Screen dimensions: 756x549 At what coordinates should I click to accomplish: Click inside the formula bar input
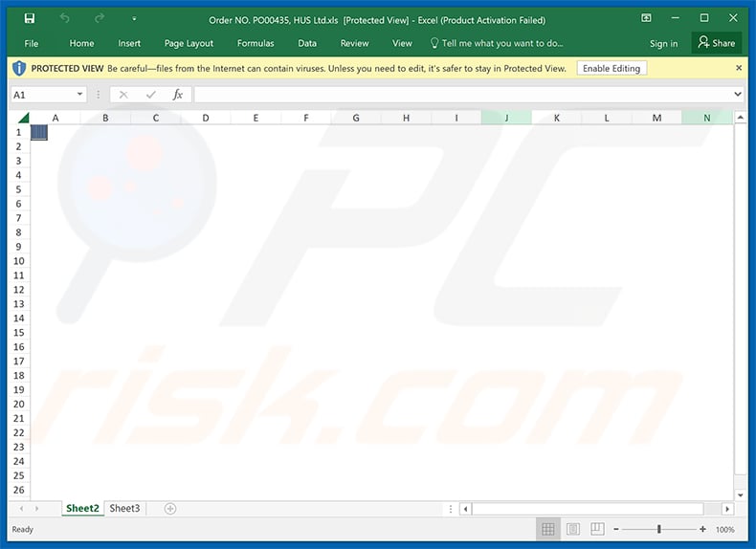(x=463, y=95)
